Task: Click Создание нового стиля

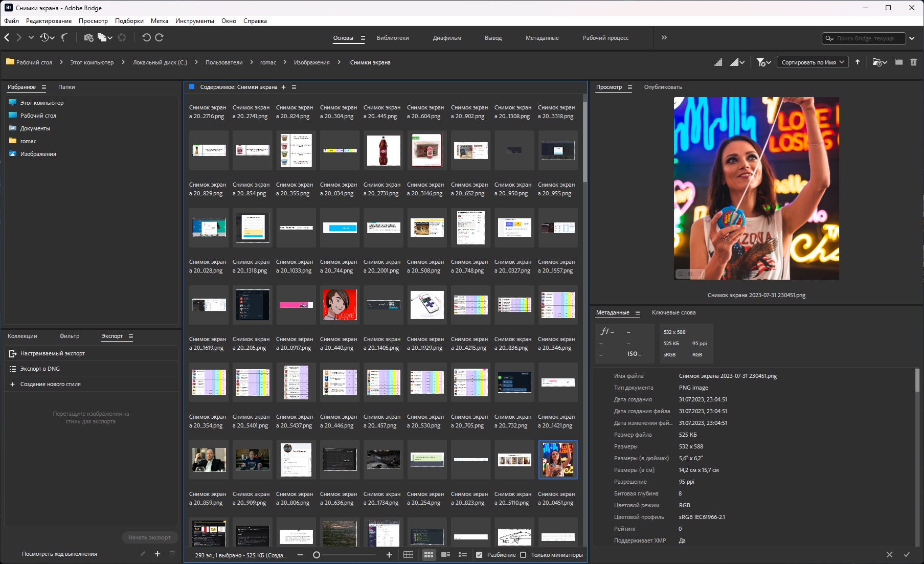Action: coord(50,384)
